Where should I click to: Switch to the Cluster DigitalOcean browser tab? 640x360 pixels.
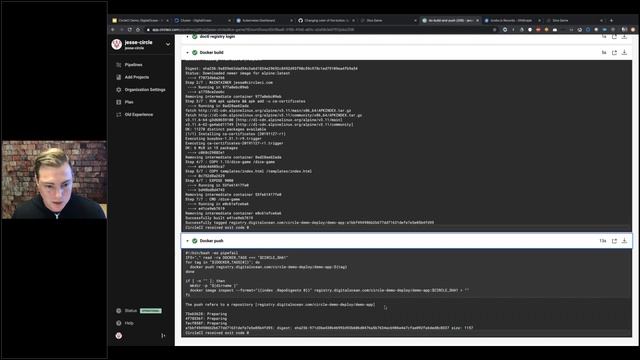point(202,20)
